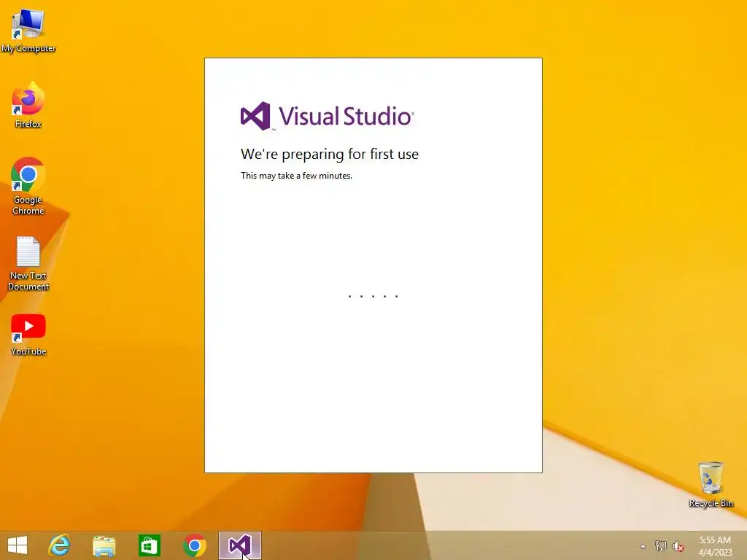
Task: Launch Internet Explorer from the taskbar
Action: [x=60, y=545]
